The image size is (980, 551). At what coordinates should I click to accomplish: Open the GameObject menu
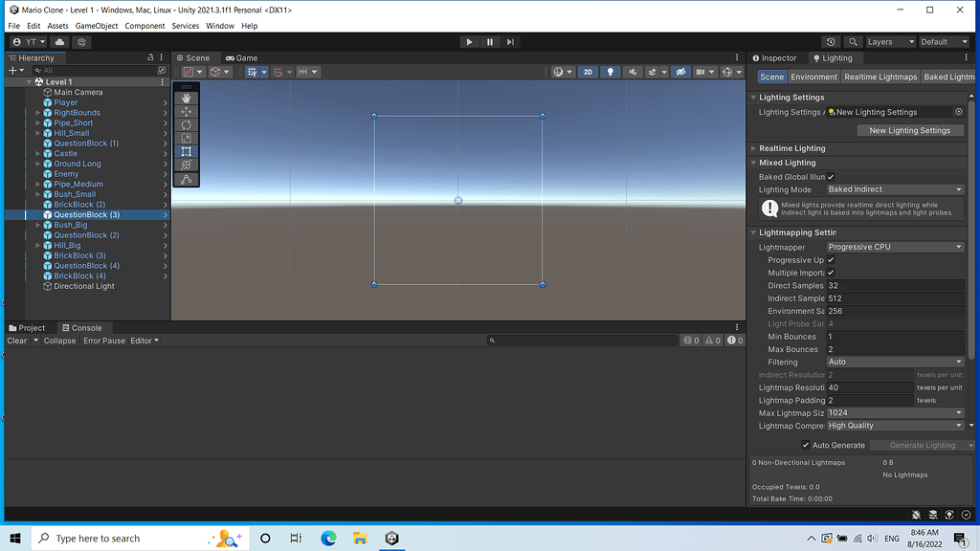(96, 26)
